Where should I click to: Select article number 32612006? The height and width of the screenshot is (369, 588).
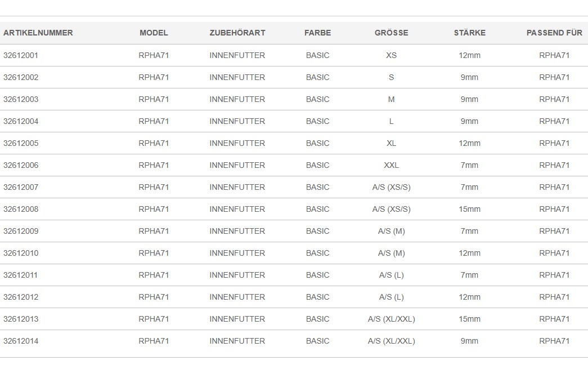pyautogui.click(x=21, y=165)
